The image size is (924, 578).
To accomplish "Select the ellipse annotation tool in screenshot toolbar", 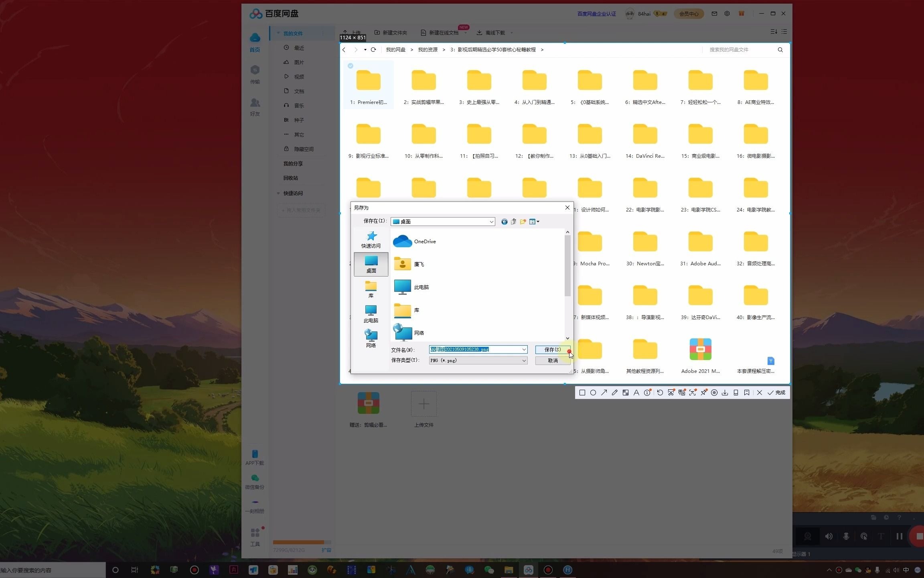I will click(x=593, y=393).
